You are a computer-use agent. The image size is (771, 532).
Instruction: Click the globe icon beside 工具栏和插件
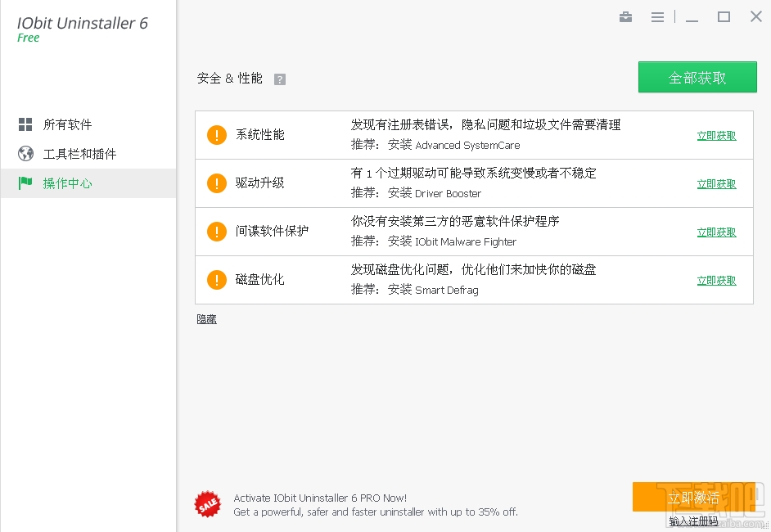25,153
